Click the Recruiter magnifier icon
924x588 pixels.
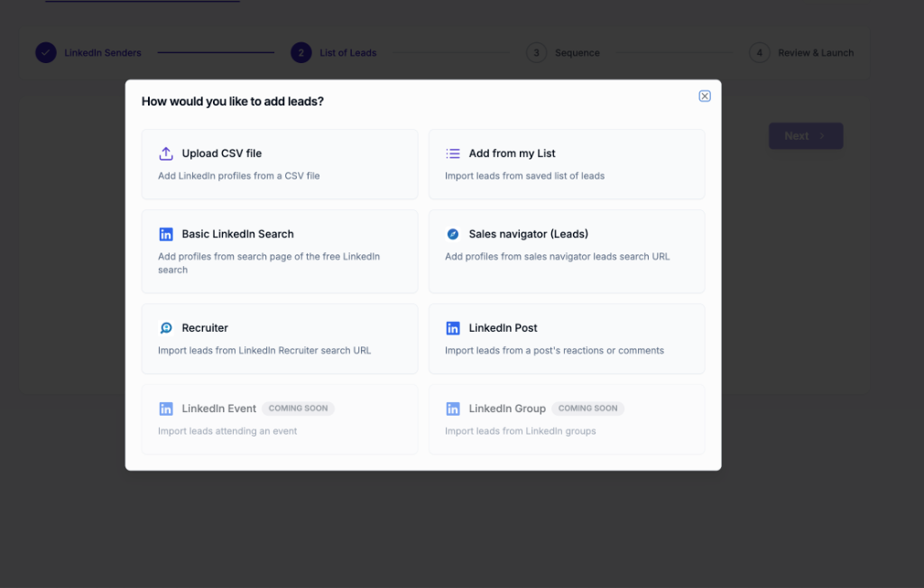point(166,327)
